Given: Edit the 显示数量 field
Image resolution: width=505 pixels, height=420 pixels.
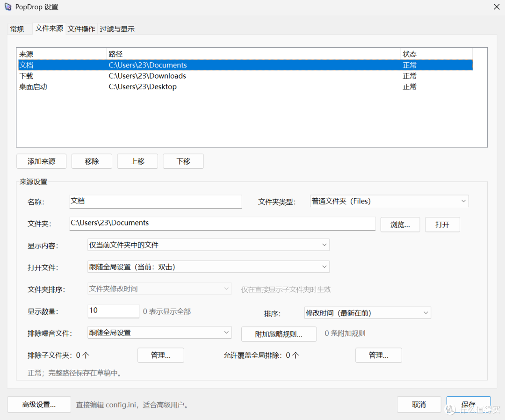Looking at the screenshot, I should point(113,311).
